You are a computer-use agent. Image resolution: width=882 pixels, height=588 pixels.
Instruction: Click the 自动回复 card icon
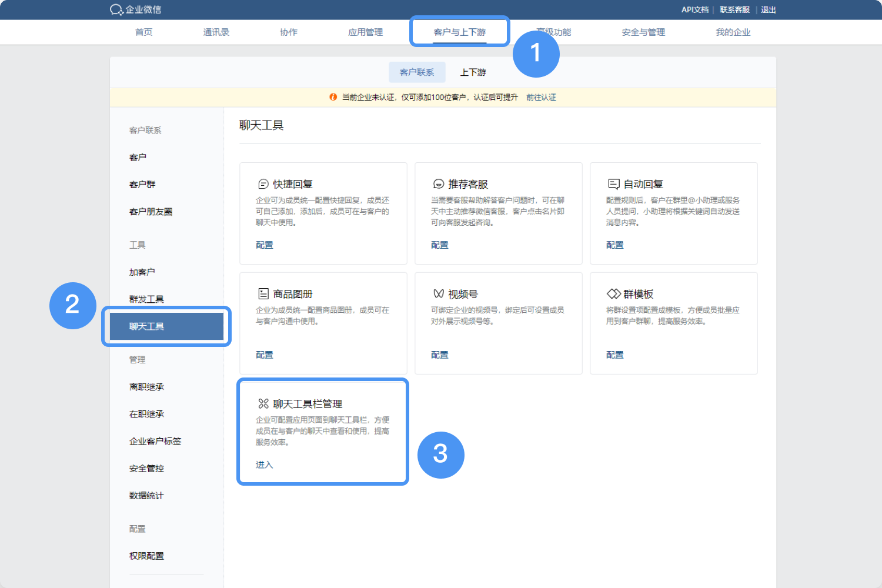(x=614, y=184)
